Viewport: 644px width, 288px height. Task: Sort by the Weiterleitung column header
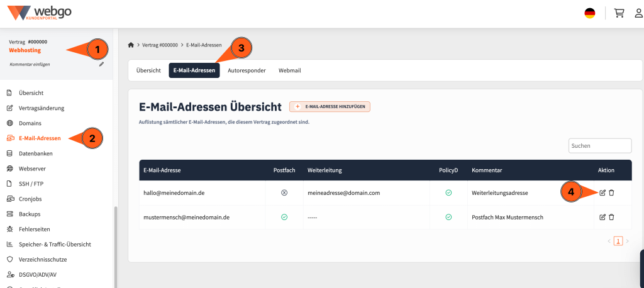[325, 170]
